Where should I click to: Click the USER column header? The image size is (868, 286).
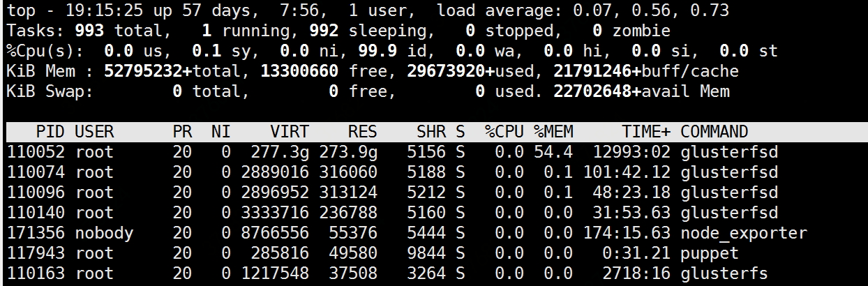pyautogui.click(x=94, y=132)
